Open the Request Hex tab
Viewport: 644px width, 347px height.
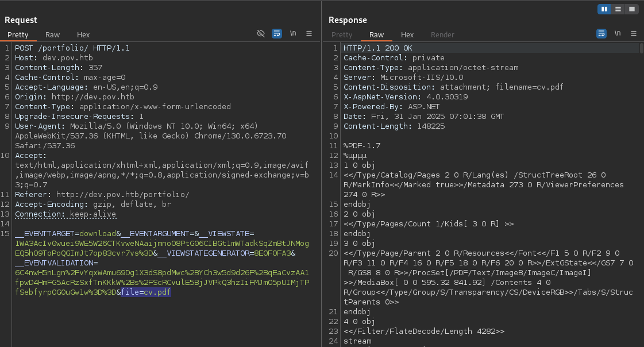tap(83, 35)
